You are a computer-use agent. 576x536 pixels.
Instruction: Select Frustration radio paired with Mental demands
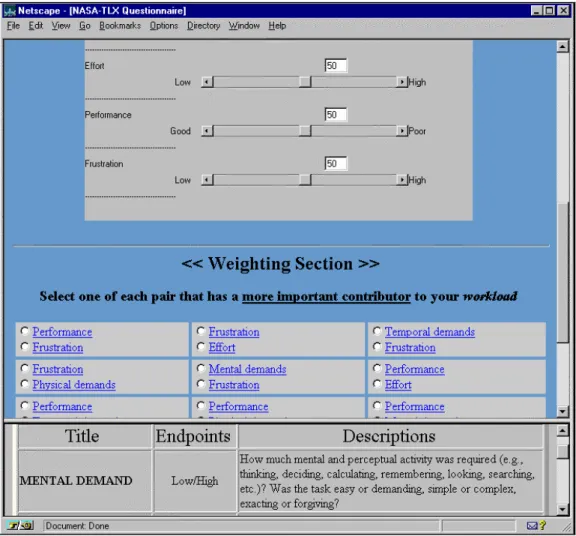point(201,384)
